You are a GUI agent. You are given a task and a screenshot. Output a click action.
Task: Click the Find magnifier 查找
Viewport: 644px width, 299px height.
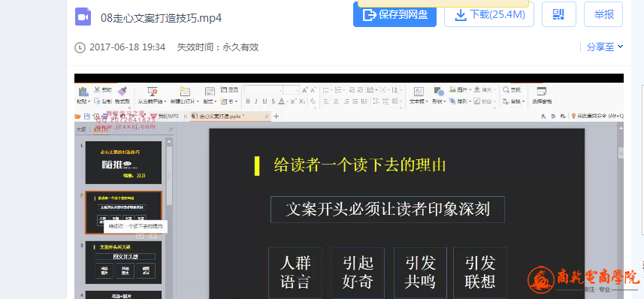(511, 89)
